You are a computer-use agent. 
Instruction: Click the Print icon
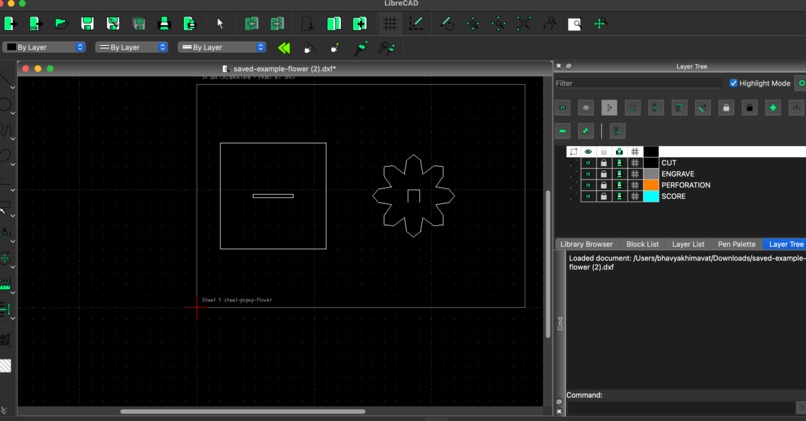click(x=164, y=24)
